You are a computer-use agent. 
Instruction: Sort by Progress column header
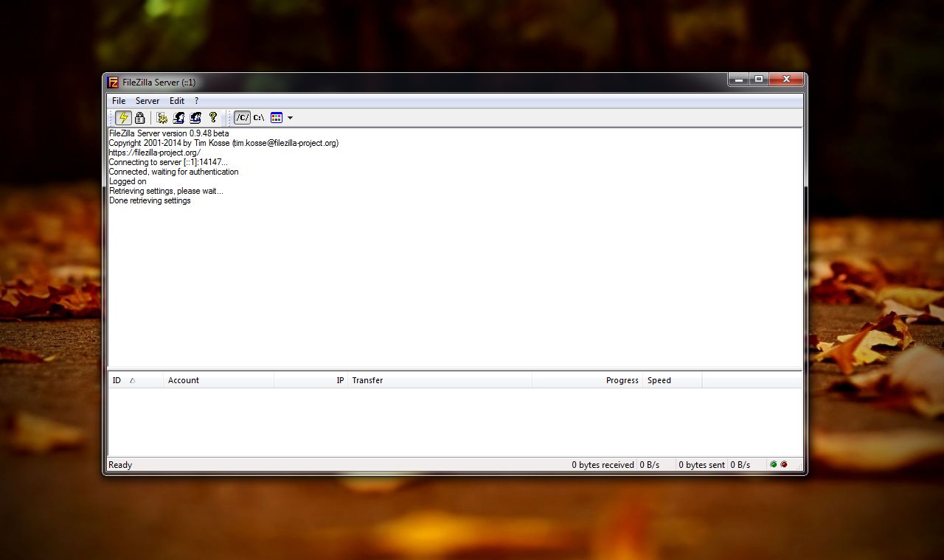(x=587, y=380)
